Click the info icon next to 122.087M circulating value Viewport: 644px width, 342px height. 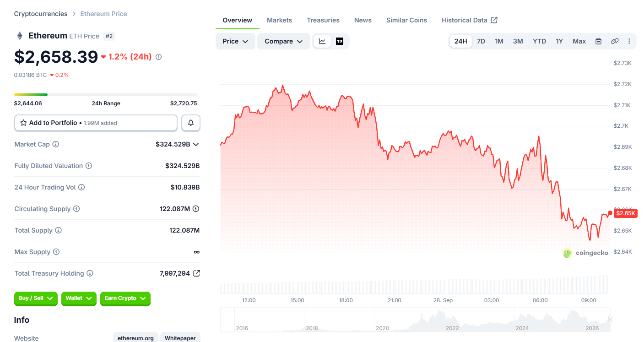pos(196,209)
